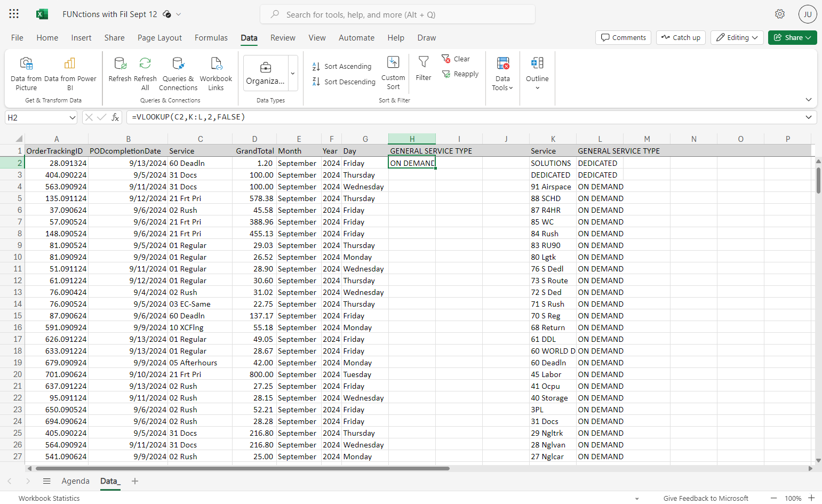The height and width of the screenshot is (504, 822).
Task: Click the Comments button
Action: coord(623,37)
